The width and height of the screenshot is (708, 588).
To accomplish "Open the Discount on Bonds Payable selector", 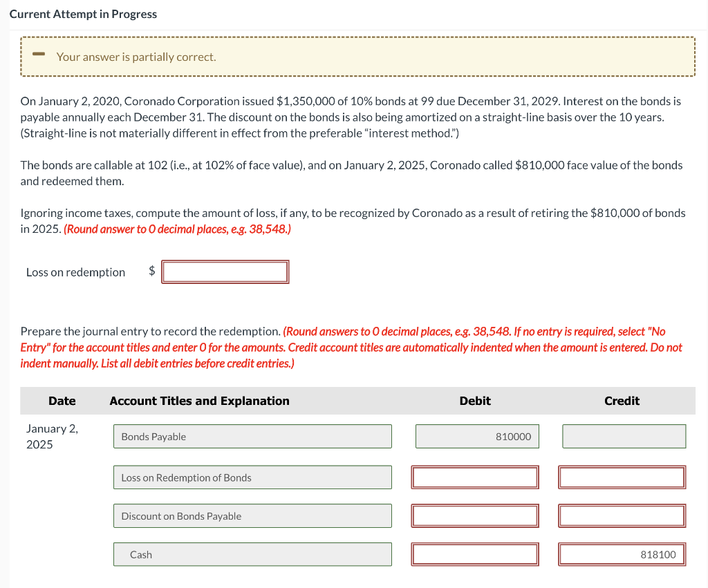I will click(x=252, y=515).
